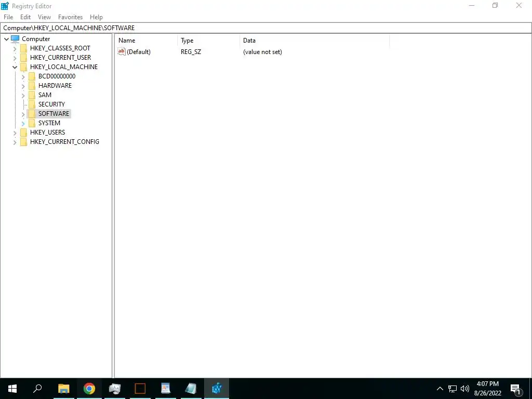Select the HARDWARE key label
This screenshot has width=532, height=399.
55,86
